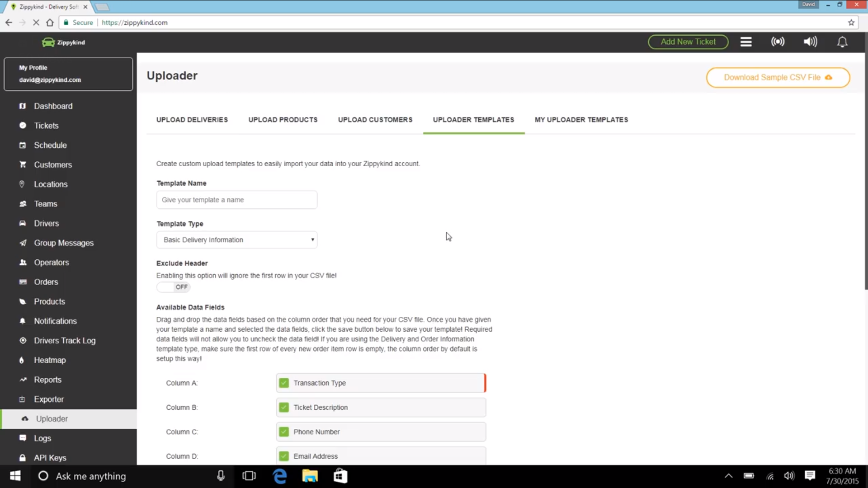Click the Customers cart icon
The width and height of the screenshot is (868, 488).
23,164
